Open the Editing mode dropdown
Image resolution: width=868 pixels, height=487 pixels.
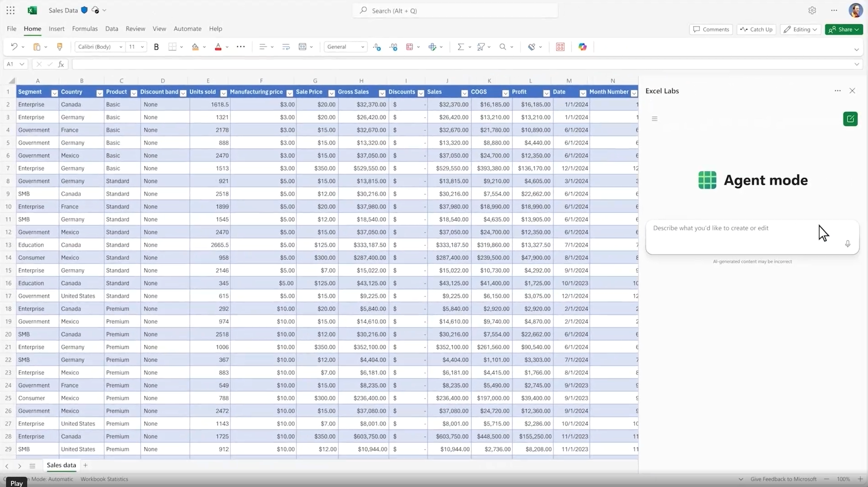(800, 29)
